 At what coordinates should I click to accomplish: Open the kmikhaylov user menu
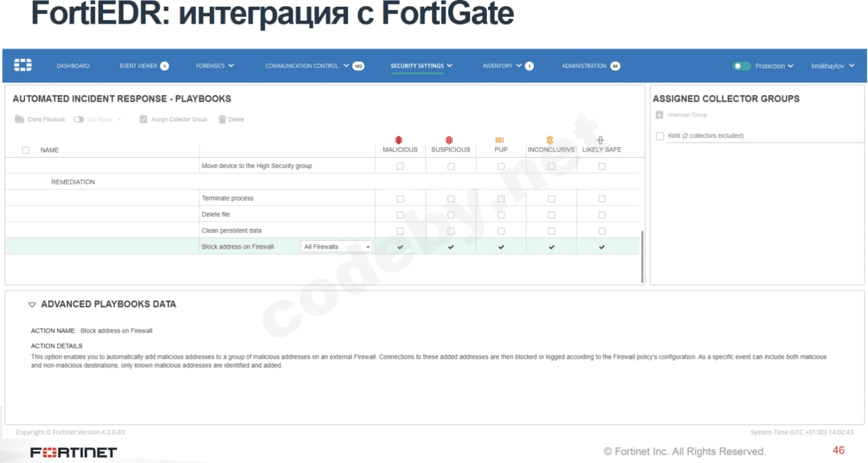[833, 66]
